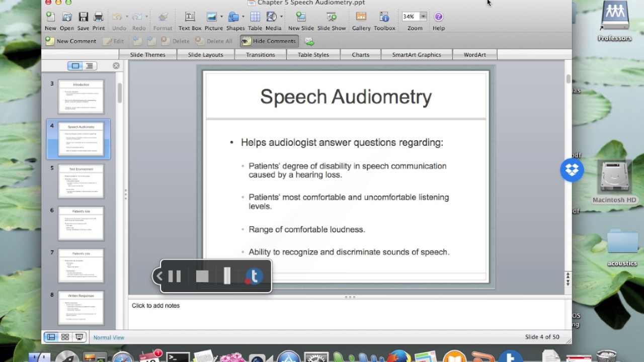Viewport: 644px width, 362px height.
Task: Close the slide pane with the X button
Action: [116, 66]
